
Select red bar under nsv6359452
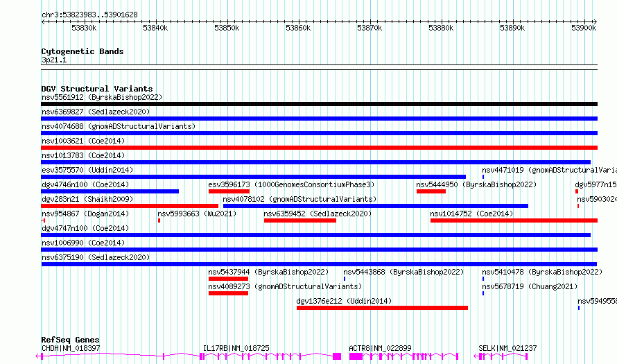click(300, 220)
